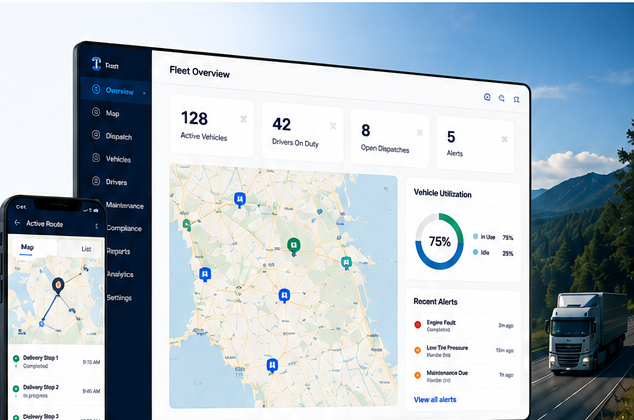Open Drivers in the sidebar
The width and height of the screenshot is (634, 420).
[116, 182]
